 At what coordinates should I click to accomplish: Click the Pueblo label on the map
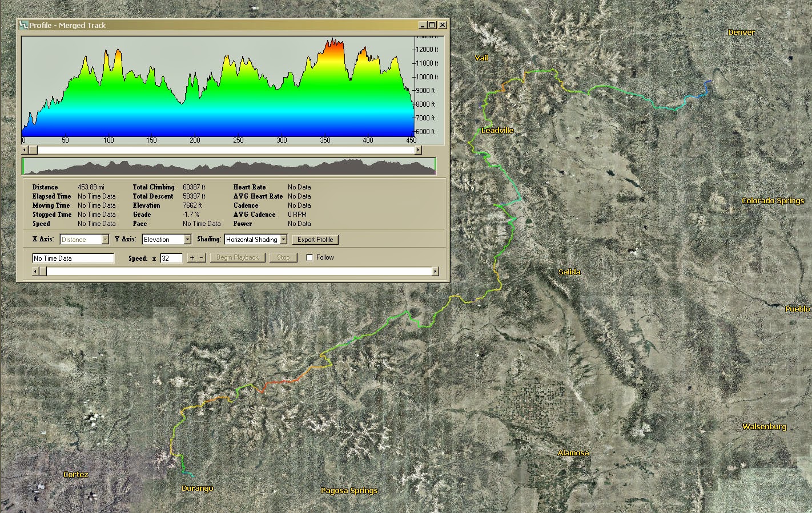tap(798, 309)
